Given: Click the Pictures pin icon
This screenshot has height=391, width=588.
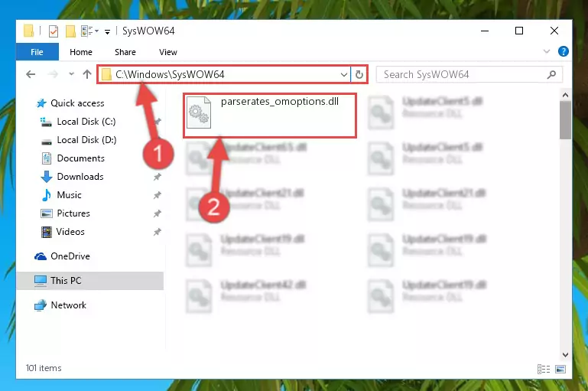Looking at the screenshot, I should coord(157,213).
